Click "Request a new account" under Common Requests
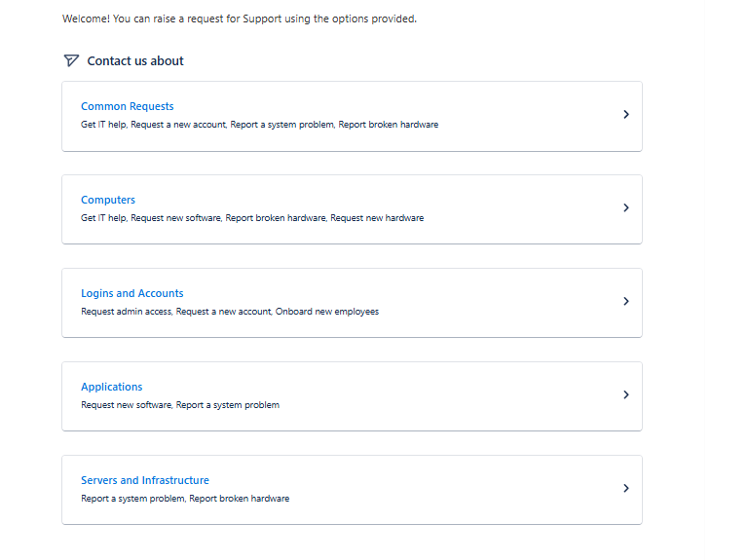Image resolution: width=749 pixels, height=560 pixels. pyautogui.click(x=178, y=125)
